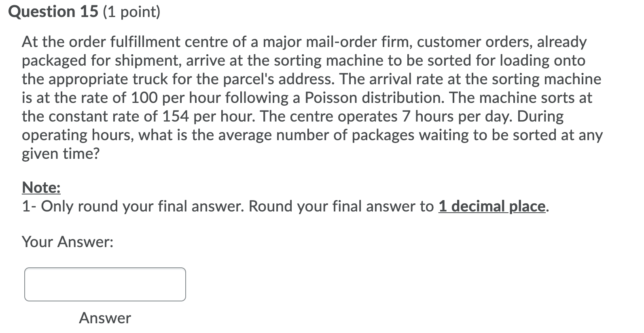Select the Answer label below the text box
Screen dimensions: 644x333
pyautogui.click(x=104, y=318)
